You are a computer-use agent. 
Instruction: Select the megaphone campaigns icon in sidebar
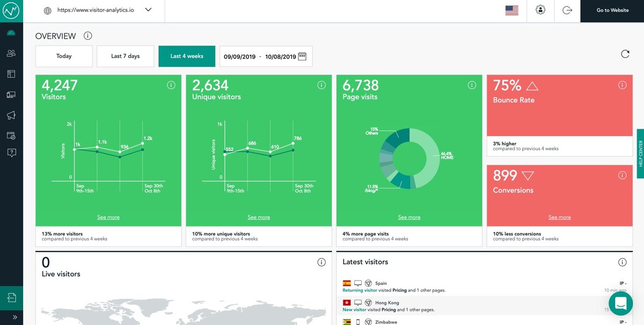11,115
